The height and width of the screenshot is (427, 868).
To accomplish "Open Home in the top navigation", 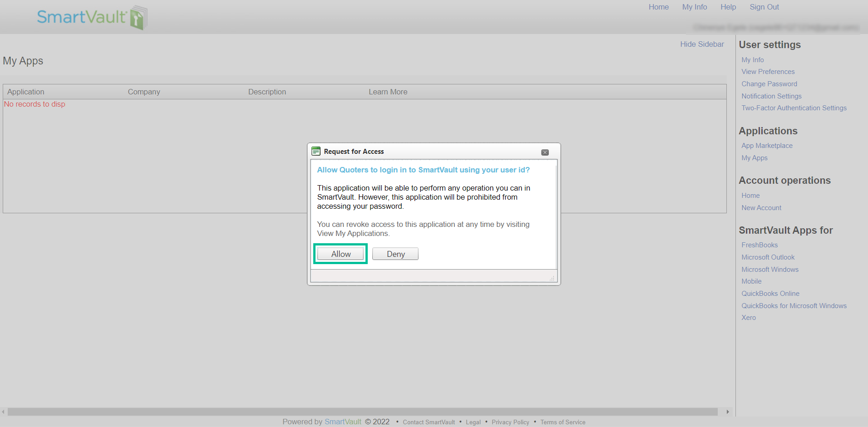I will pyautogui.click(x=658, y=7).
